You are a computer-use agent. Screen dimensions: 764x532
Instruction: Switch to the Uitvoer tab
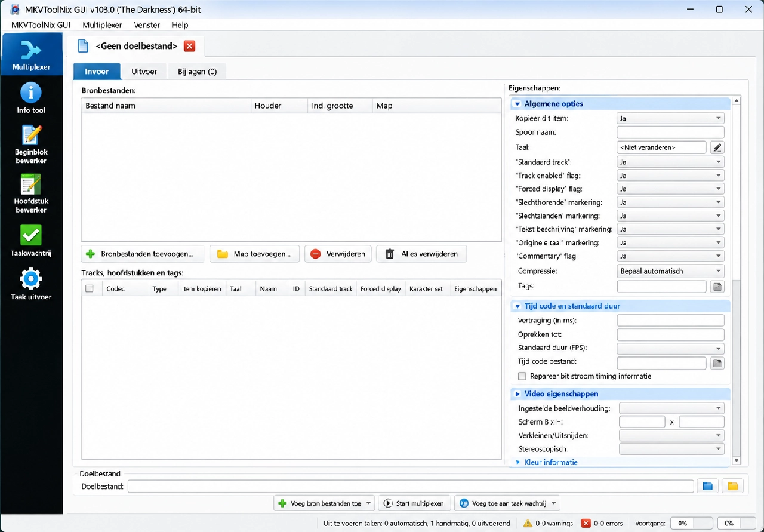[x=144, y=72]
